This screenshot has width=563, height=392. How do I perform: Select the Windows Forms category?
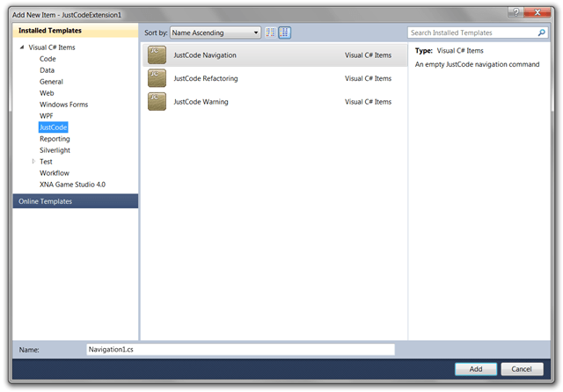point(63,105)
